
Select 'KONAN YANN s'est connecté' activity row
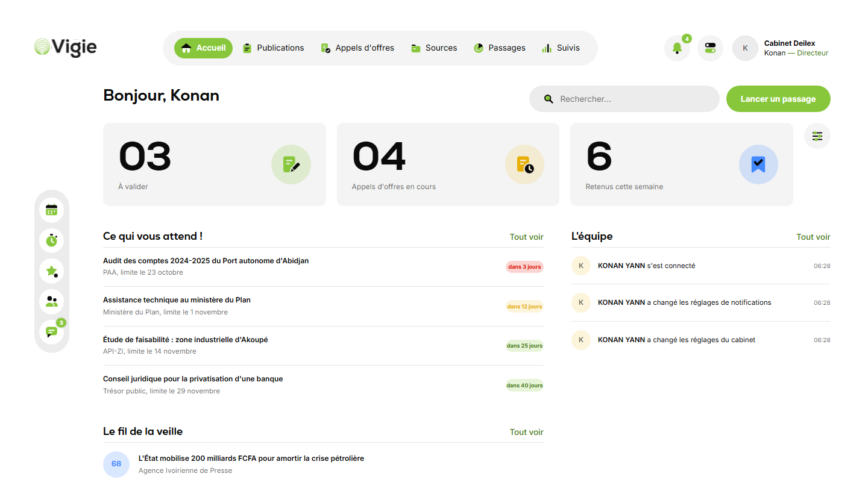tap(701, 266)
